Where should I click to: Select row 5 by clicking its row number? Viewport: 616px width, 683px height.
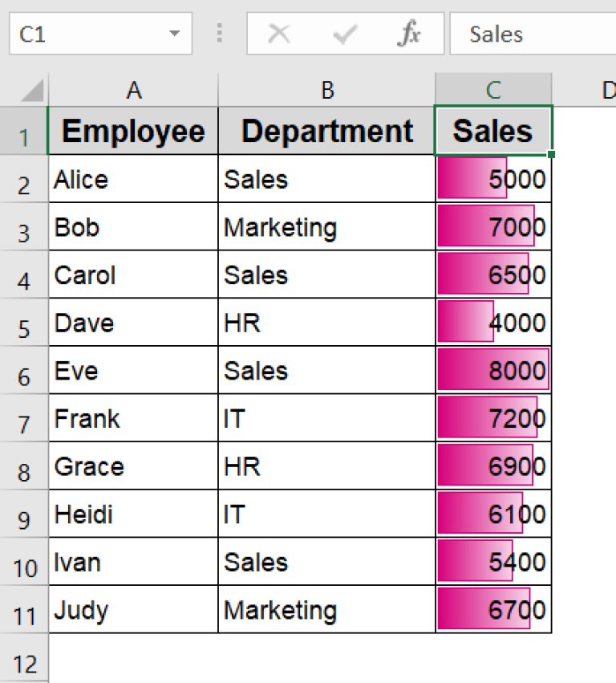coord(24,323)
